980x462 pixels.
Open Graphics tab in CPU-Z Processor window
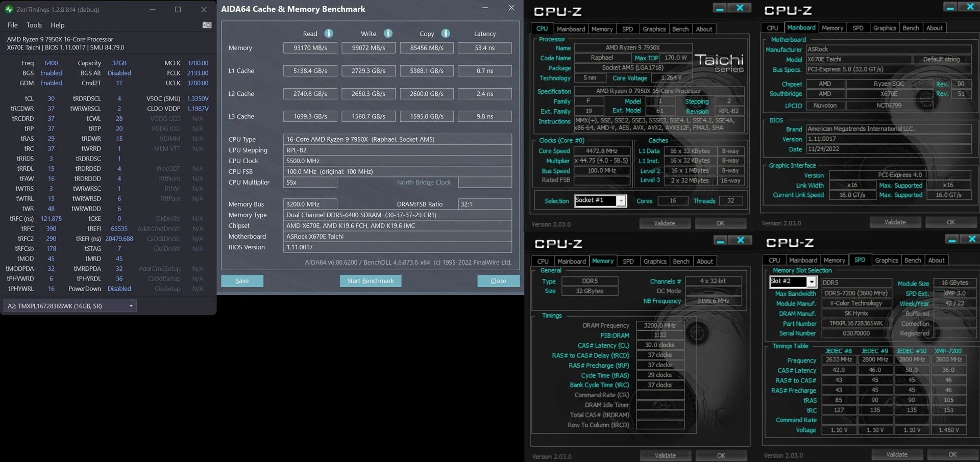click(654, 29)
